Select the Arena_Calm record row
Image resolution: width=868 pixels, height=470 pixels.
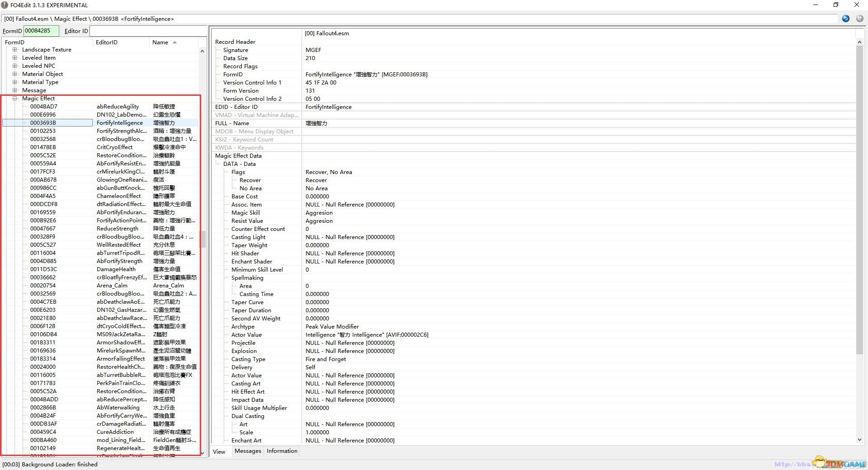click(100, 286)
